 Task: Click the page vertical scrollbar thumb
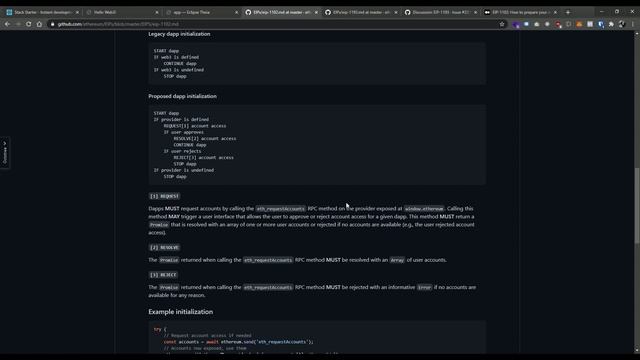coord(637,206)
